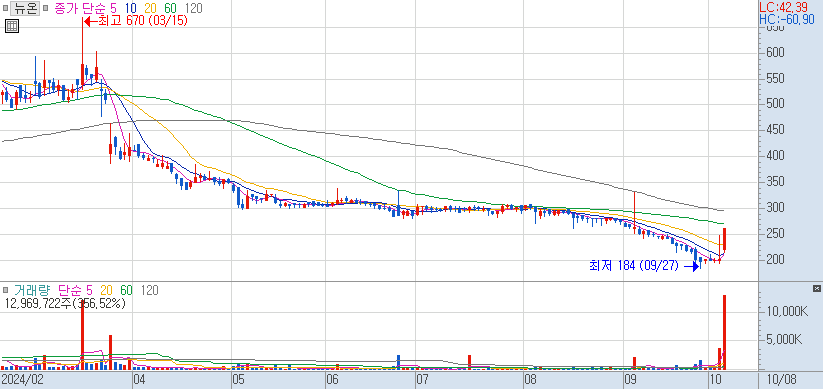Click the 350 price axis label
The image size is (823, 389).
point(776,182)
